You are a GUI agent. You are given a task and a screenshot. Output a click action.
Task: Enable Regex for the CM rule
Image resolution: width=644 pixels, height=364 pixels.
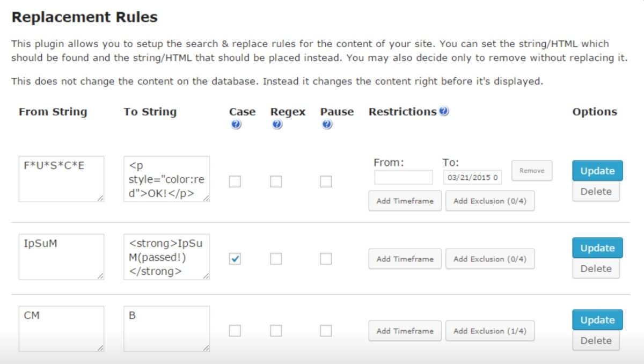tap(276, 331)
